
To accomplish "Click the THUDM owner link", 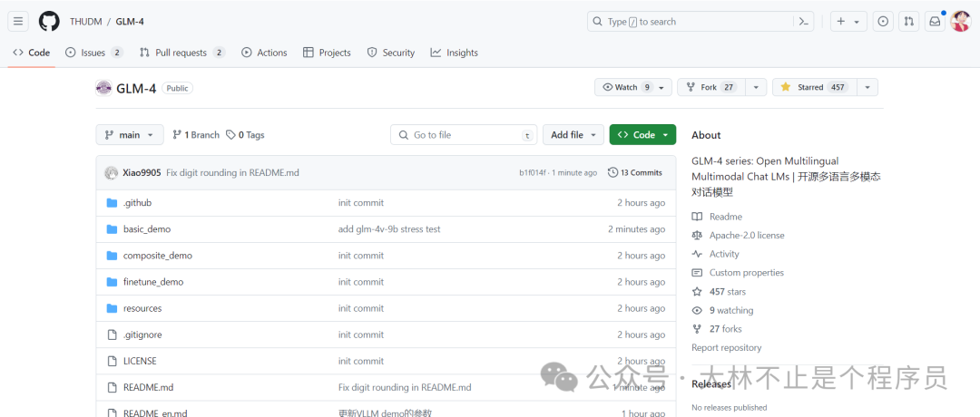I will 84,21.
